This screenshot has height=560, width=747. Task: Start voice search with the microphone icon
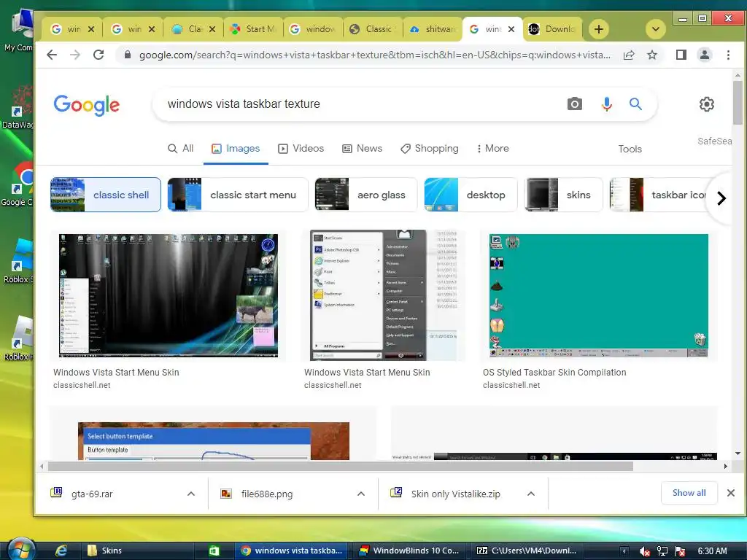pyautogui.click(x=606, y=104)
